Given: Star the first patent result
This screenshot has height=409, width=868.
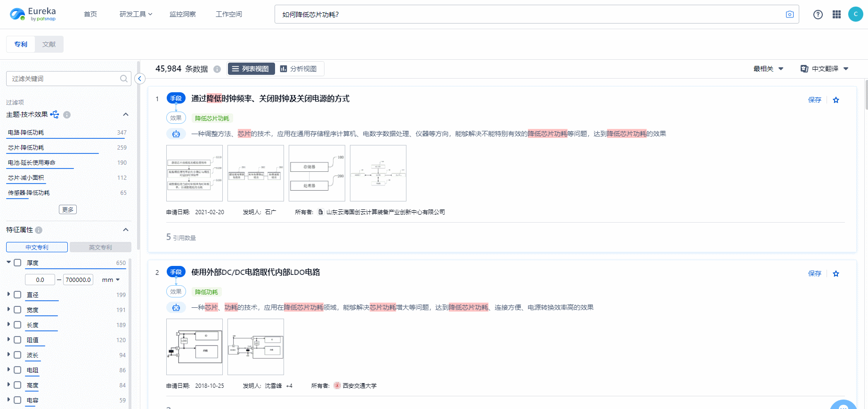Looking at the screenshot, I should [x=836, y=100].
